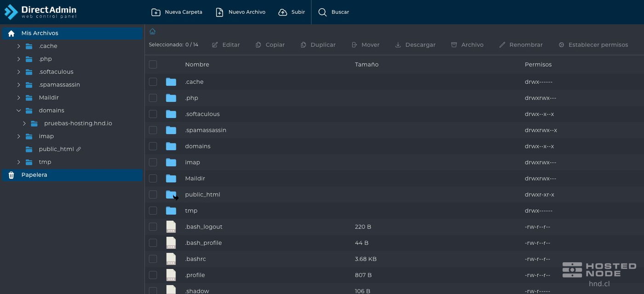Click the Buscar magnifier icon

pyautogui.click(x=322, y=12)
